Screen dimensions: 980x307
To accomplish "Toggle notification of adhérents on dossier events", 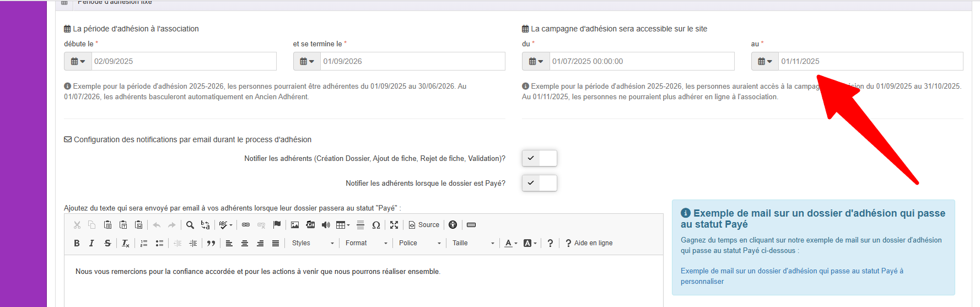I will pyautogui.click(x=539, y=158).
